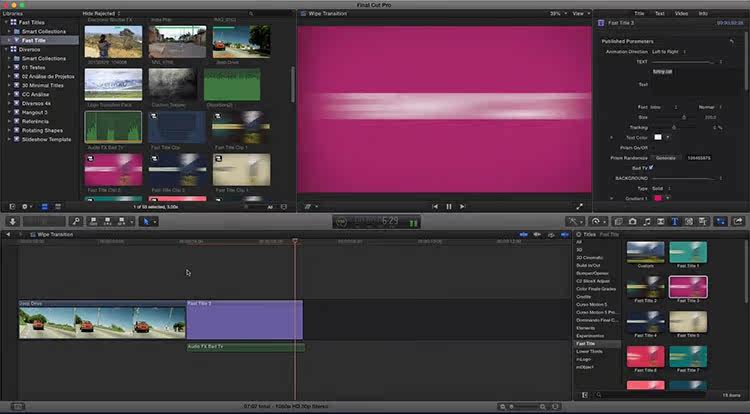Switch viewer to full screen
Screen dimensions: 750x414
[579, 207]
